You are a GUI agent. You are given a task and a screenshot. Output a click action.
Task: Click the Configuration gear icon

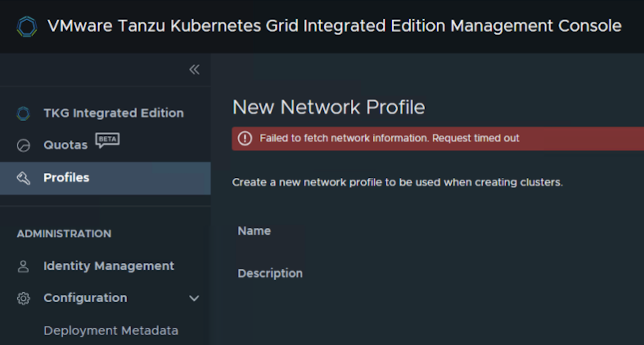pyautogui.click(x=23, y=298)
